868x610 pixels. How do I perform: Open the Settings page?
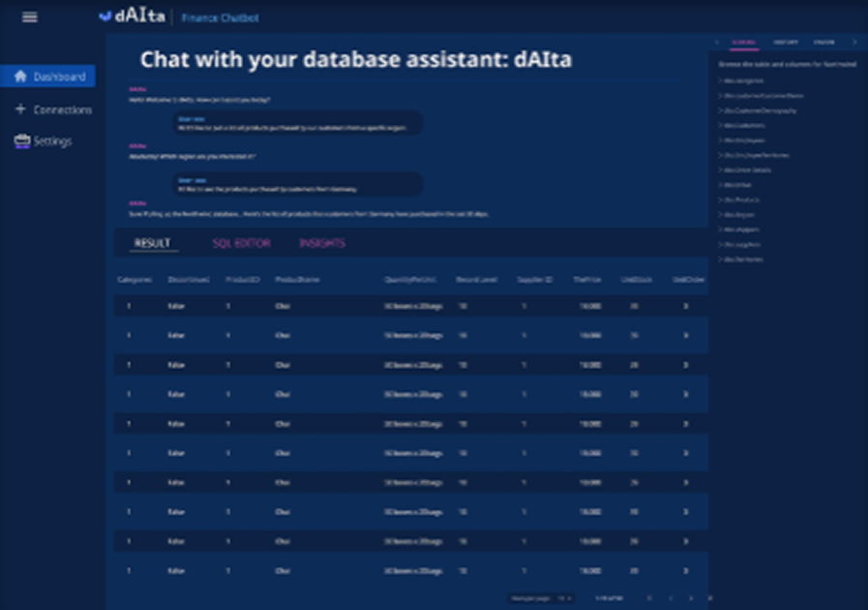44,140
